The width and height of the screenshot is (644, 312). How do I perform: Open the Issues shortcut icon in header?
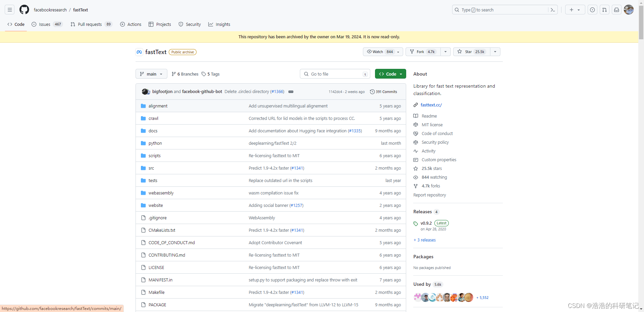point(592,10)
